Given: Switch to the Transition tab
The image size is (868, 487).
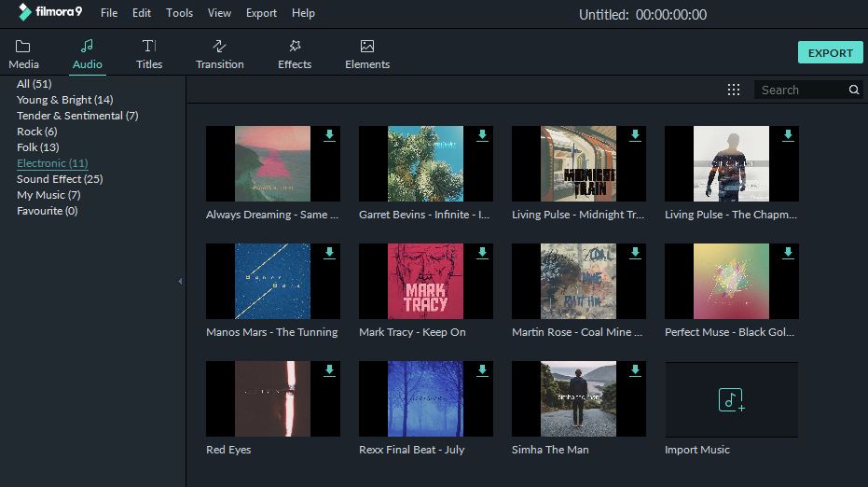Looking at the screenshot, I should tap(220, 54).
